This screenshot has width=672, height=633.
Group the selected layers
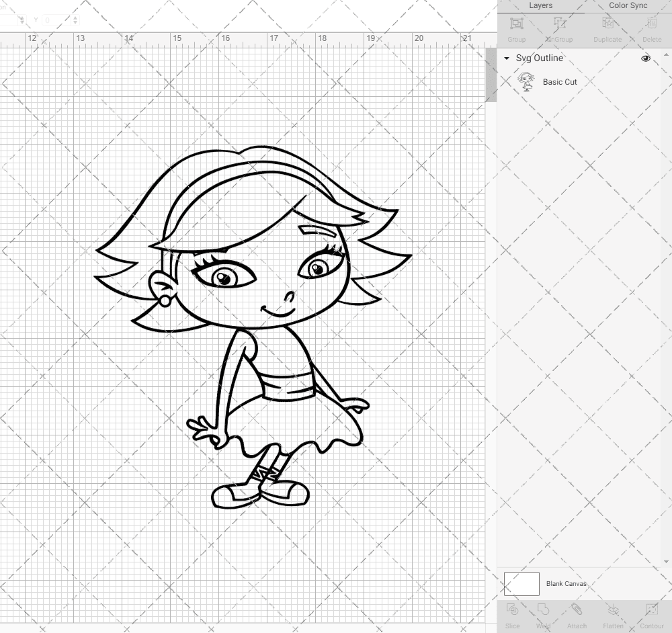516,27
